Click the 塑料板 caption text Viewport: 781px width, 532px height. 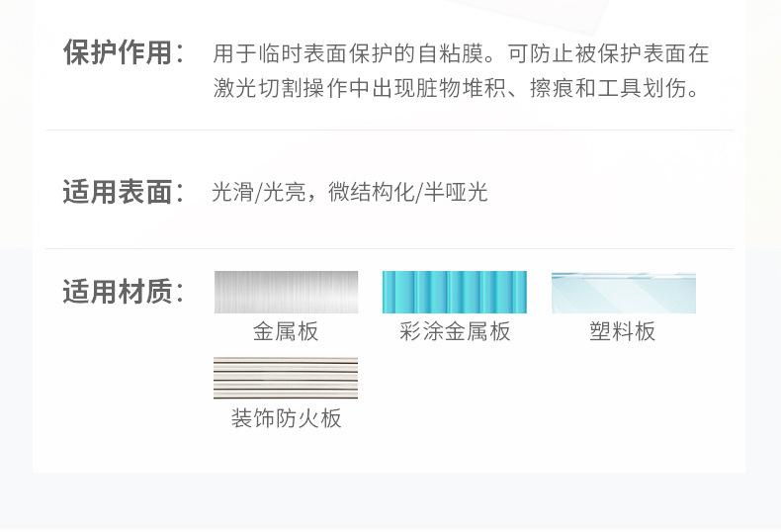[x=623, y=331]
